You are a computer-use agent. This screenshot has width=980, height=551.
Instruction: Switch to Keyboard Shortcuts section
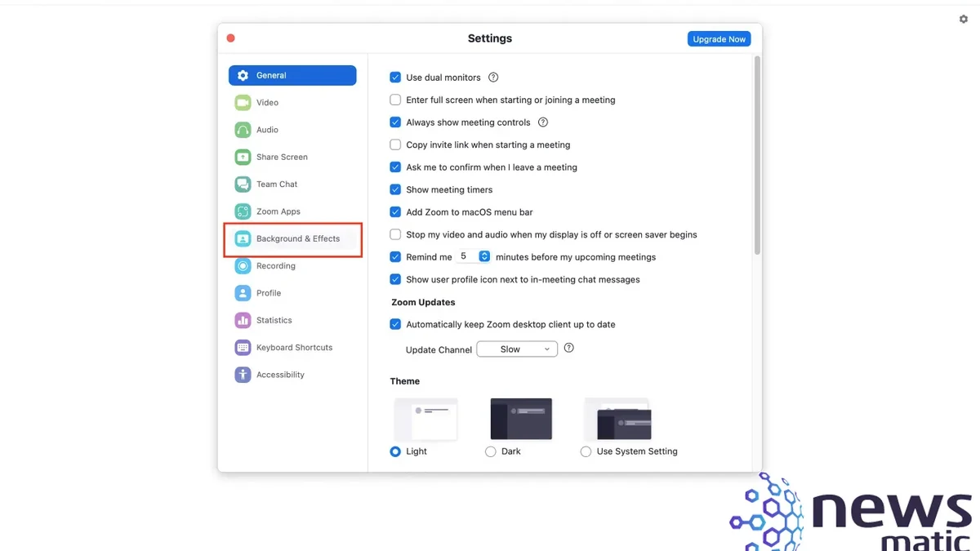[x=293, y=348]
